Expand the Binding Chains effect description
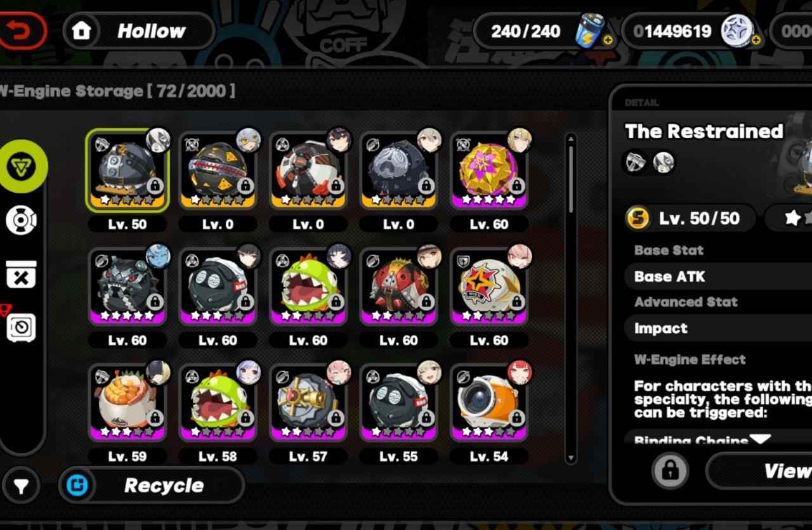Screen dimensions: 812x530 pos(760,439)
